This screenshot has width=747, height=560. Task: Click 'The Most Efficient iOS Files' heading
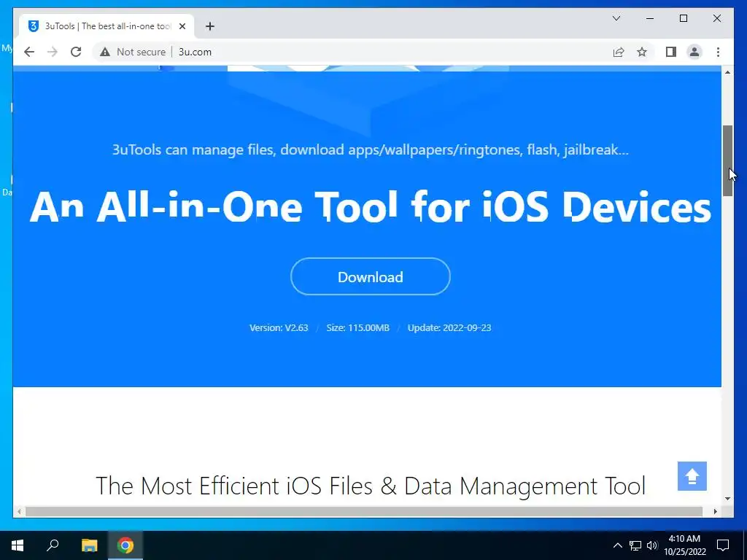(370, 486)
